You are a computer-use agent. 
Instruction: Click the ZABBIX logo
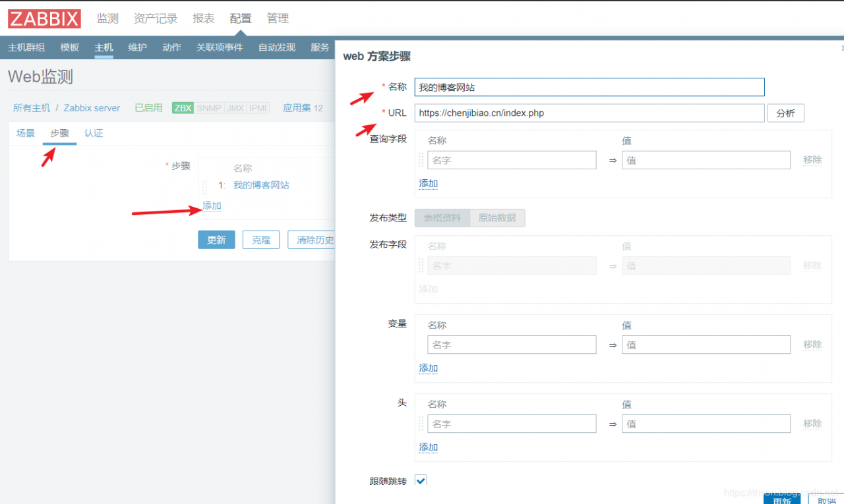click(44, 18)
